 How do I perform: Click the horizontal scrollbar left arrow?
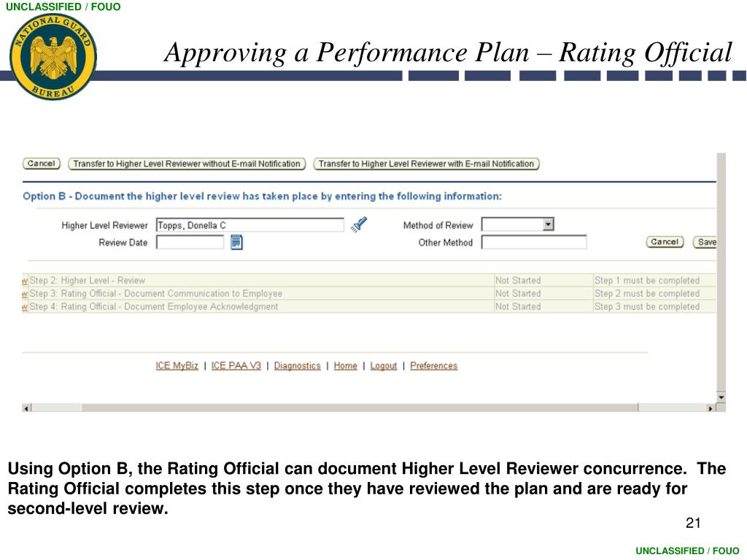click(27, 408)
